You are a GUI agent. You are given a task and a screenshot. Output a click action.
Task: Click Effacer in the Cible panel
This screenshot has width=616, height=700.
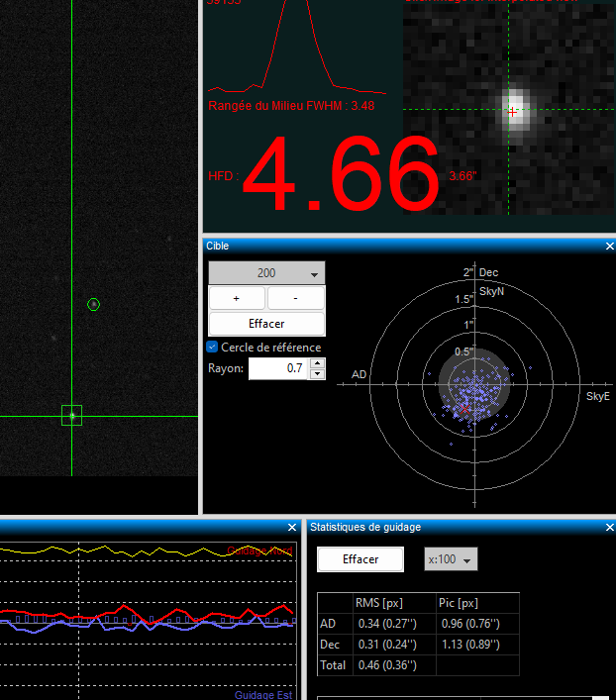tap(266, 324)
